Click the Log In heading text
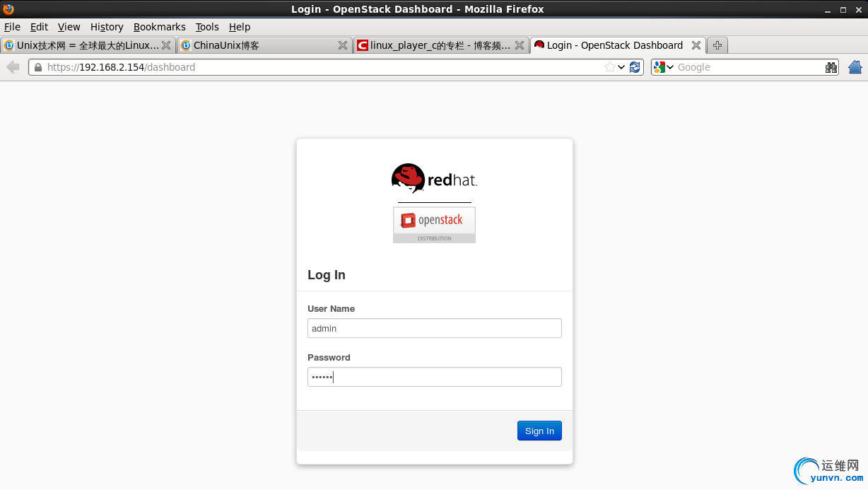Image resolution: width=868 pixels, height=490 pixels. 327,275
